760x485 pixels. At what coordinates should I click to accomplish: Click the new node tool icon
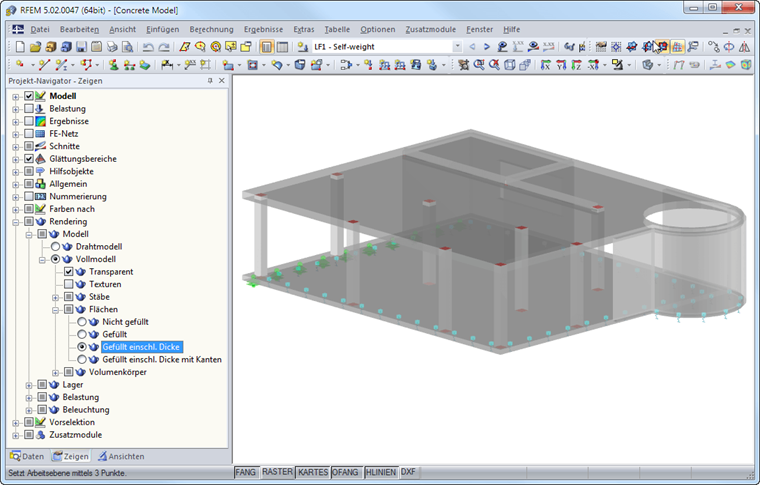point(20,64)
